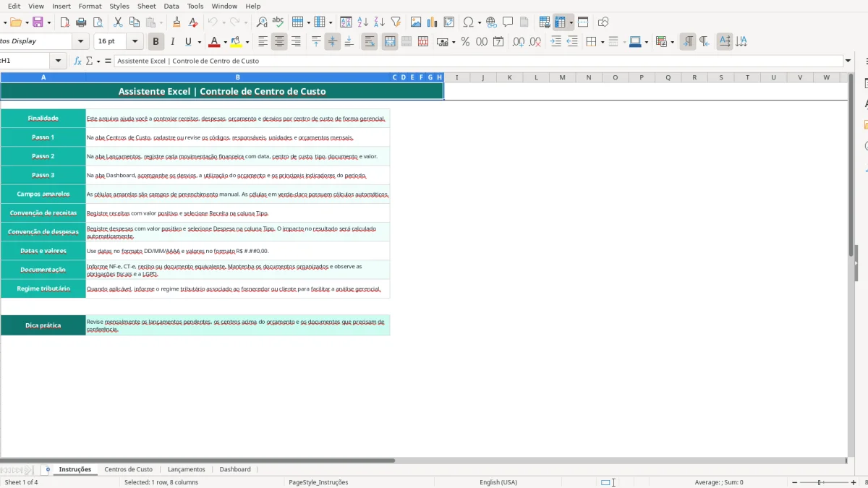Viewport: 868px width, 488px height.
Task: Click Format as Date icon
Action: click(498, 42)
